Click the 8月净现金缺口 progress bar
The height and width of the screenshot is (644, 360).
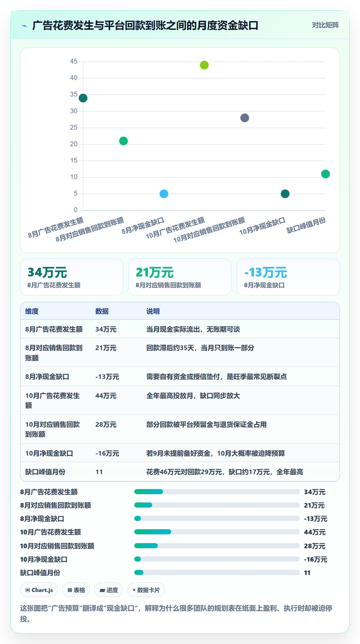click(217, 518)
